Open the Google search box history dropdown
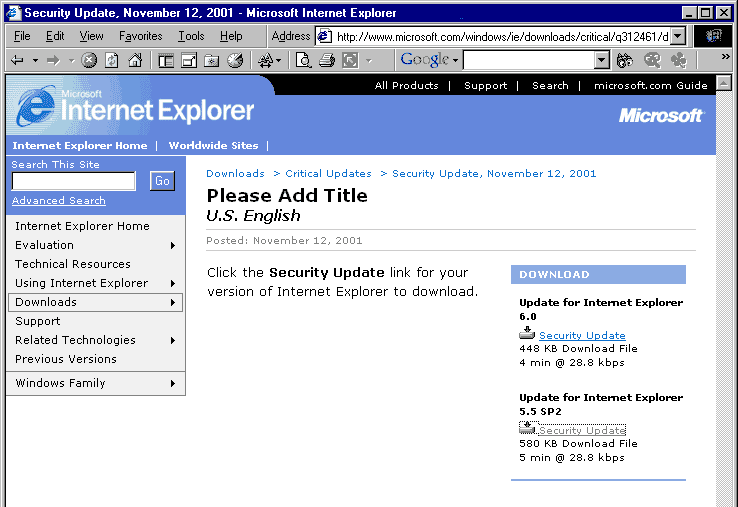Image resolution: width=738 pixels, height=507 pixels. pyautogui.click(x=602, y=60)
